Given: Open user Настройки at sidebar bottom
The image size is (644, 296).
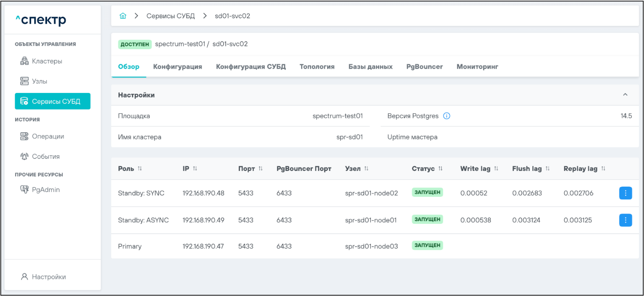Looking at the screenshot, I should 48,277.
